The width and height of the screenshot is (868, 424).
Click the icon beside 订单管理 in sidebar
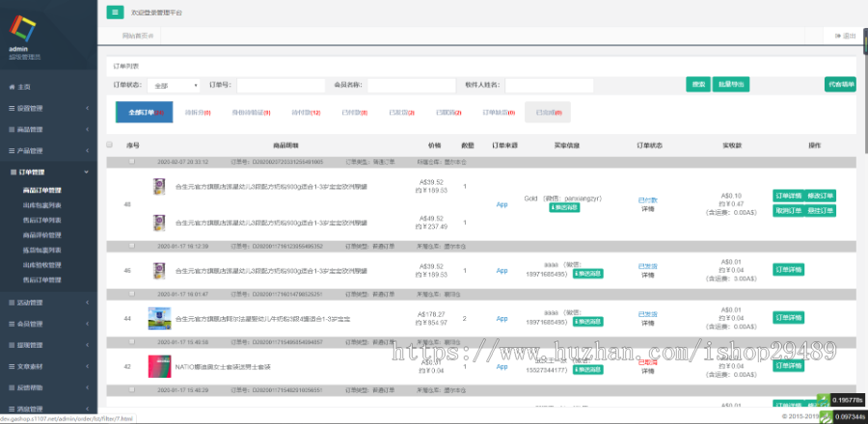point(14,172)
